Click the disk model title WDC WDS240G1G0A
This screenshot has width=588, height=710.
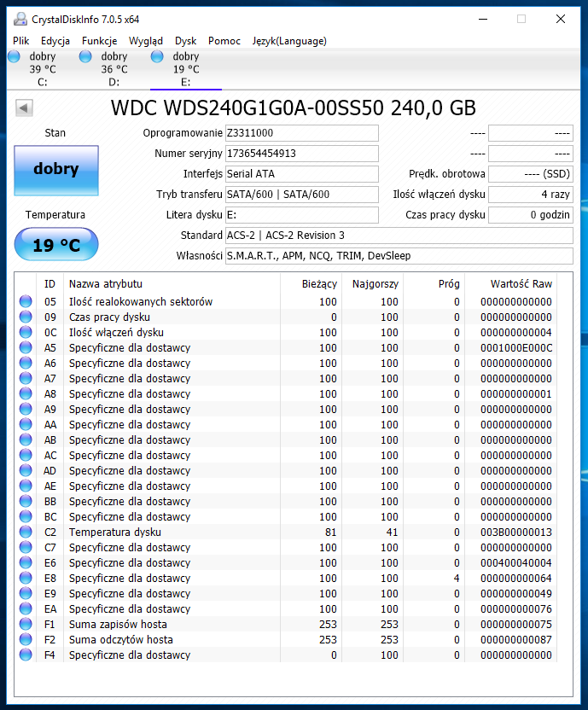coord(294,108)
